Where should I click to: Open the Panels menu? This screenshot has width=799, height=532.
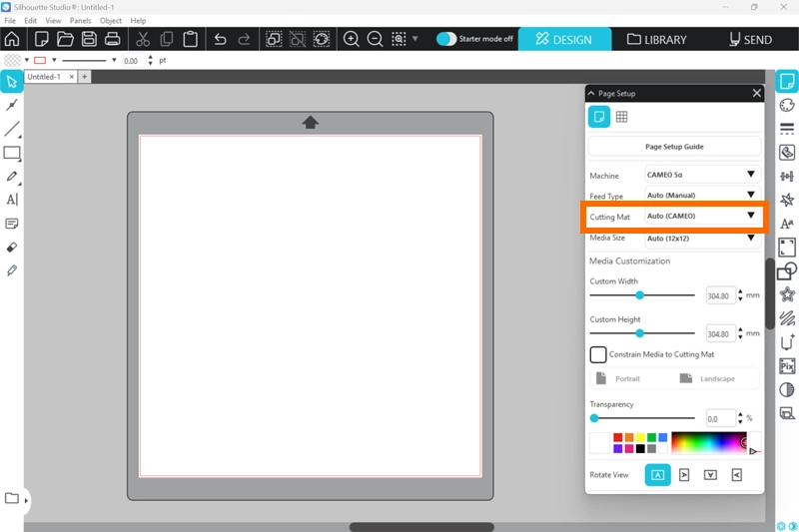point(80,20)
